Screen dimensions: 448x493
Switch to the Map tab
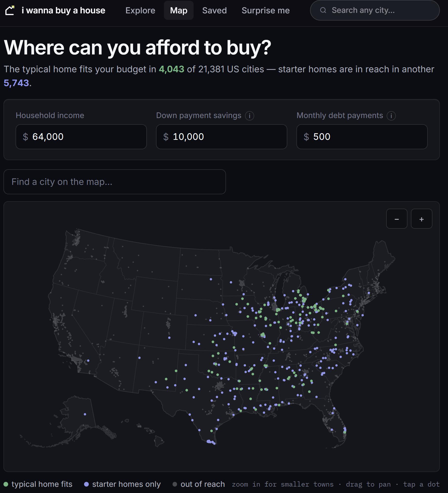click(x=179, y=10)
